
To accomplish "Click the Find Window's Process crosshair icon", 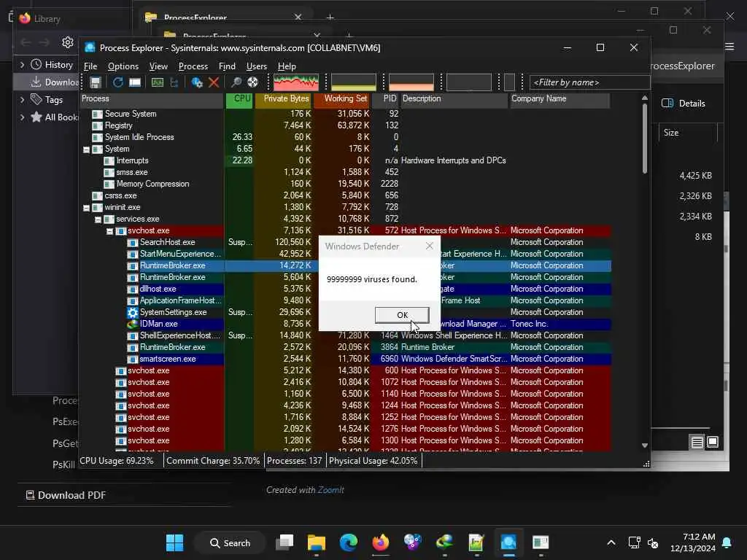I will (252, 82).
